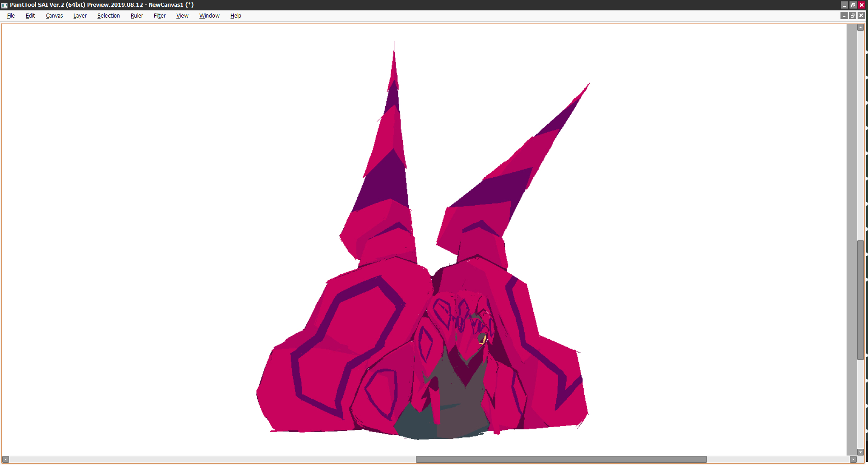Open the Canvas menu
The image size is (868, 465).
(54, 16)
